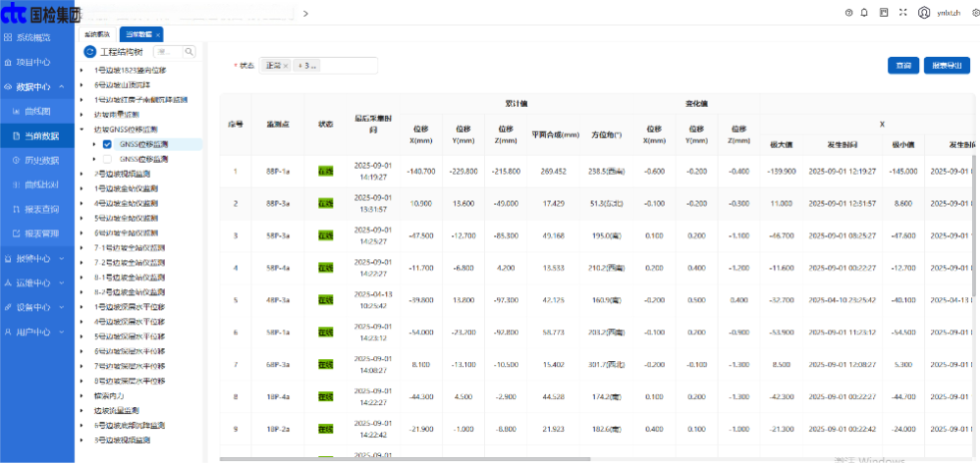Click the refresh icon beside 工程结构树
Screen dimensions: 980x464
89,51
